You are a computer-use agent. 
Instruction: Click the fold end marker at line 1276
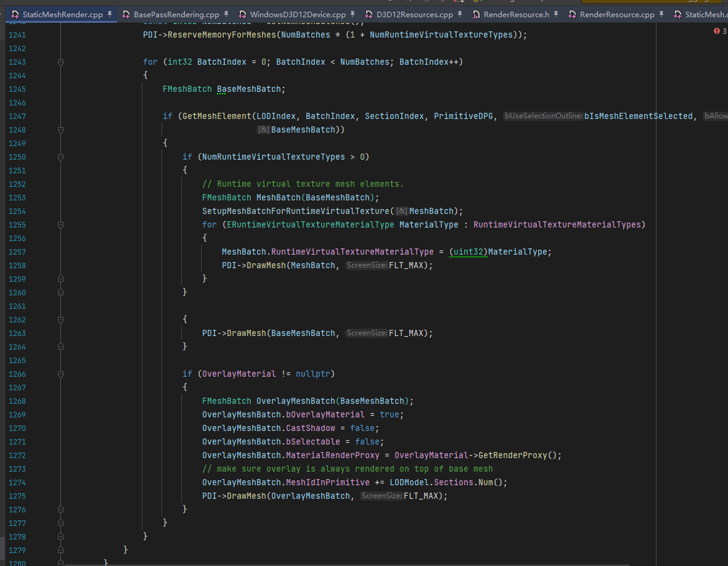tap(60, 509)
